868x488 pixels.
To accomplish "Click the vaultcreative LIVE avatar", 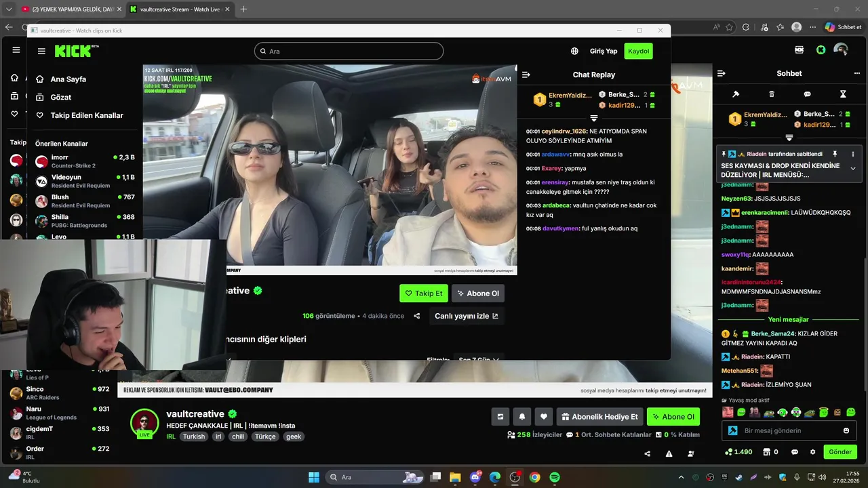I will (144, 424).
